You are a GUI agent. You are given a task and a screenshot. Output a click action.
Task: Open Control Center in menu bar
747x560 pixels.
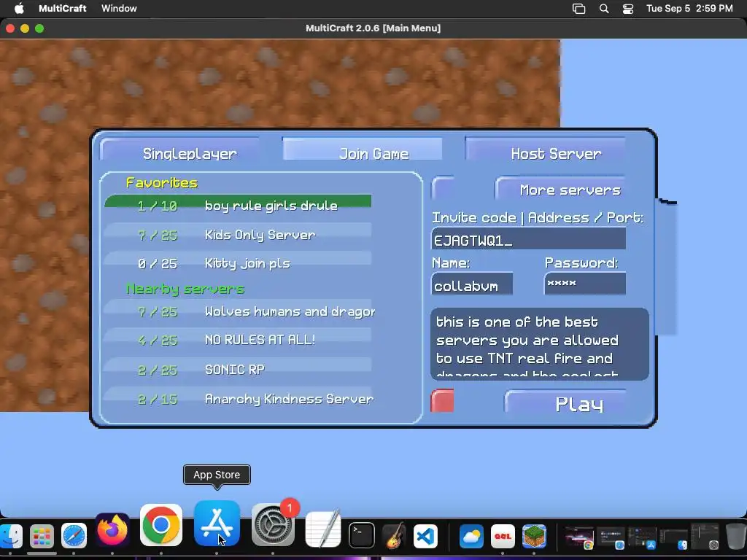click(x=628, y=9)
